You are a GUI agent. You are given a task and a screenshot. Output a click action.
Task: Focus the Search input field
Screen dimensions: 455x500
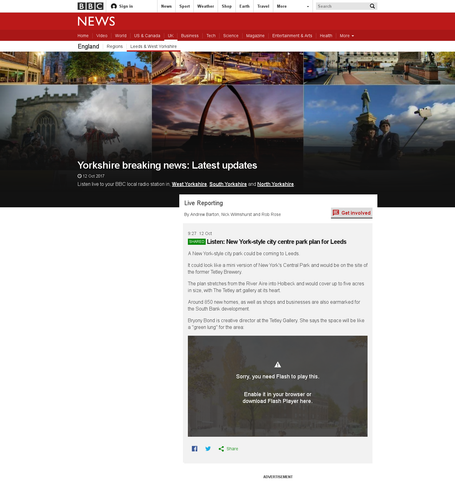pos(342,6)
